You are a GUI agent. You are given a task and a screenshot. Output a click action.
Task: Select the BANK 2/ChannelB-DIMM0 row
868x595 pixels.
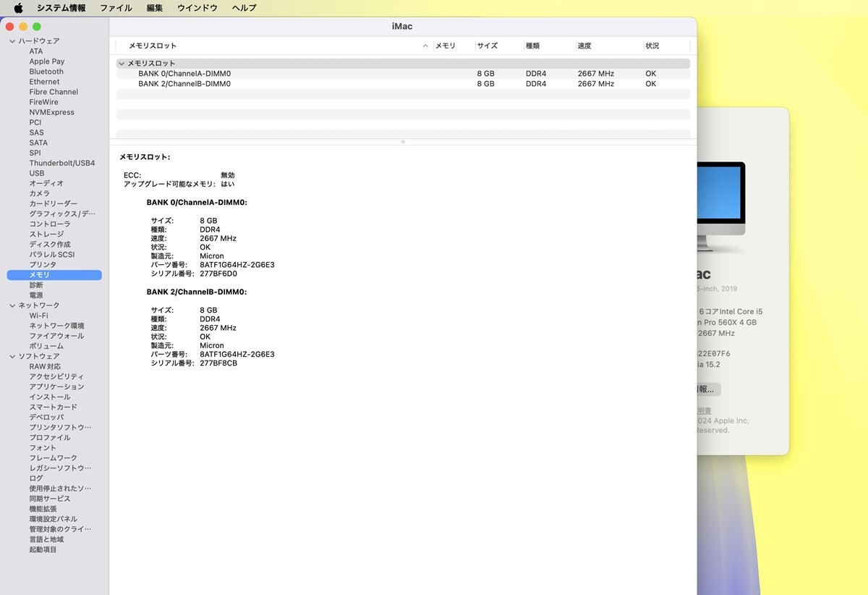(x=403, y=84)
